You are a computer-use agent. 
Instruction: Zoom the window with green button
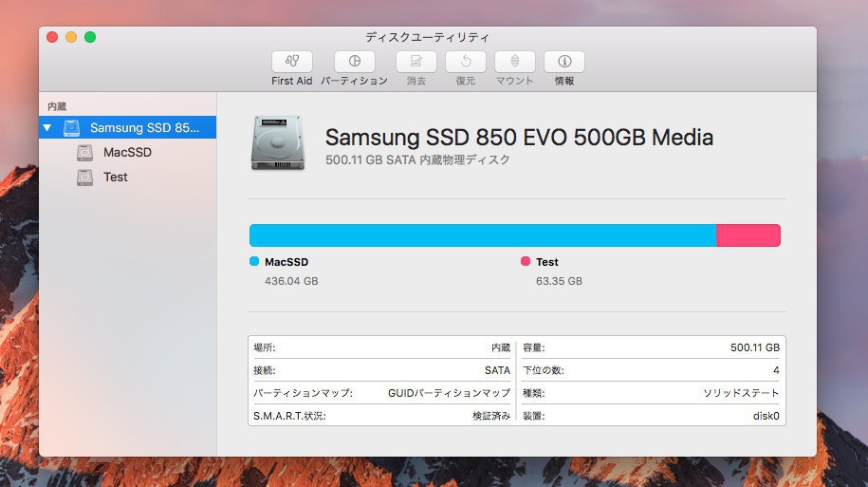[90, 37]
